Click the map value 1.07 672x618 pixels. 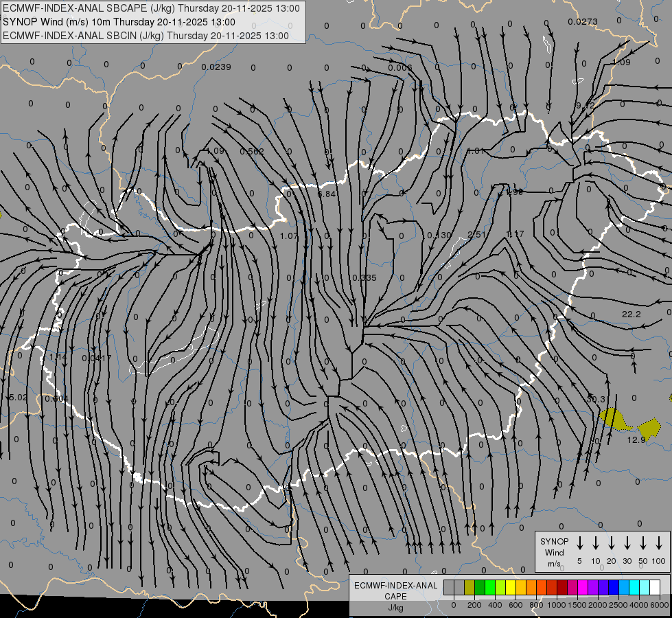(288, 236)
